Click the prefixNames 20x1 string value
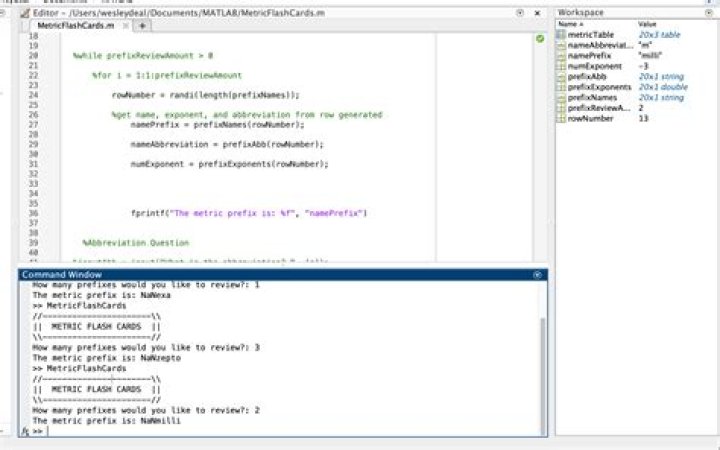This screenshot has height=450, width=720. pos(661,98)
